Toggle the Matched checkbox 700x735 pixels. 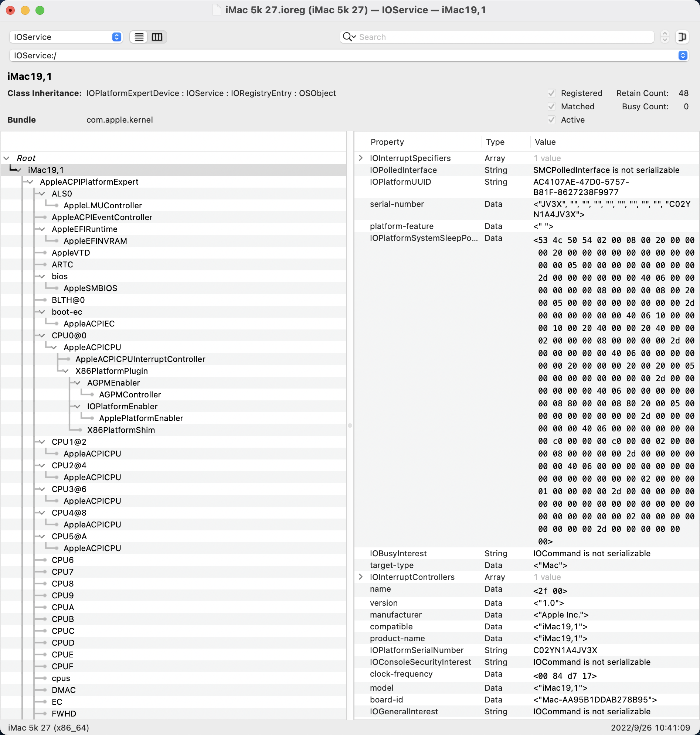point(551,107)
